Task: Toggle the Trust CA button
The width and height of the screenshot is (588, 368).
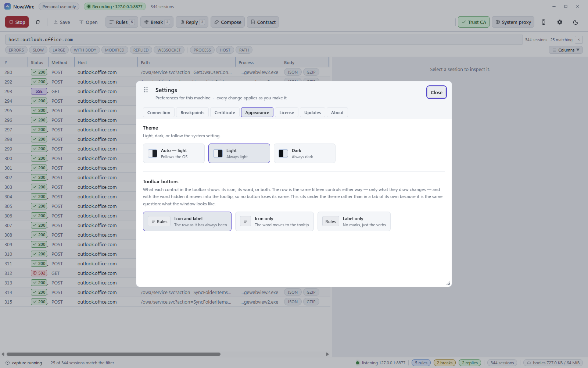Action: tap(474, 22)
